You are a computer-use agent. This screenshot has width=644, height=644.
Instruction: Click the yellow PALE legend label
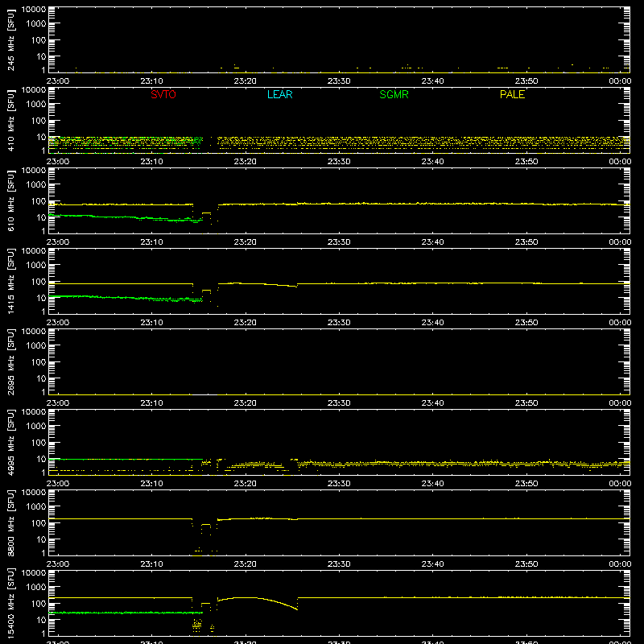(x=512, y=94)
